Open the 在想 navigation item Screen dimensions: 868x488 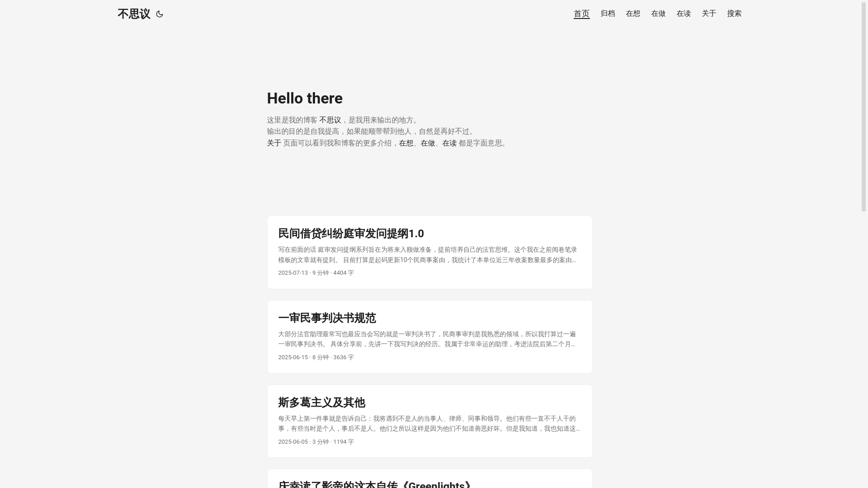[x=633, y=14]
